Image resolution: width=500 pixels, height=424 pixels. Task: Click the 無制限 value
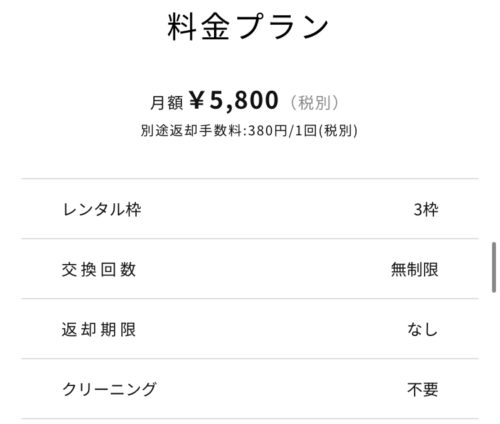point(415,270)
